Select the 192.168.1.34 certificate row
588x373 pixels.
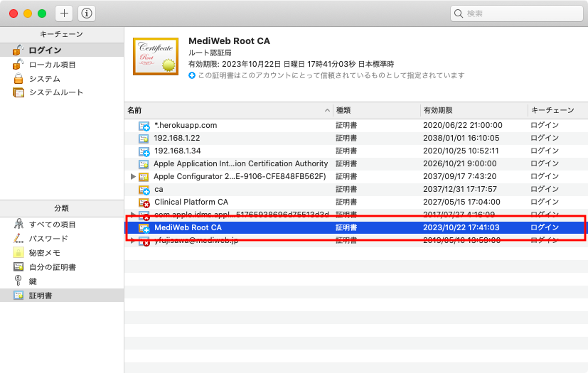(x=356, y=151)
